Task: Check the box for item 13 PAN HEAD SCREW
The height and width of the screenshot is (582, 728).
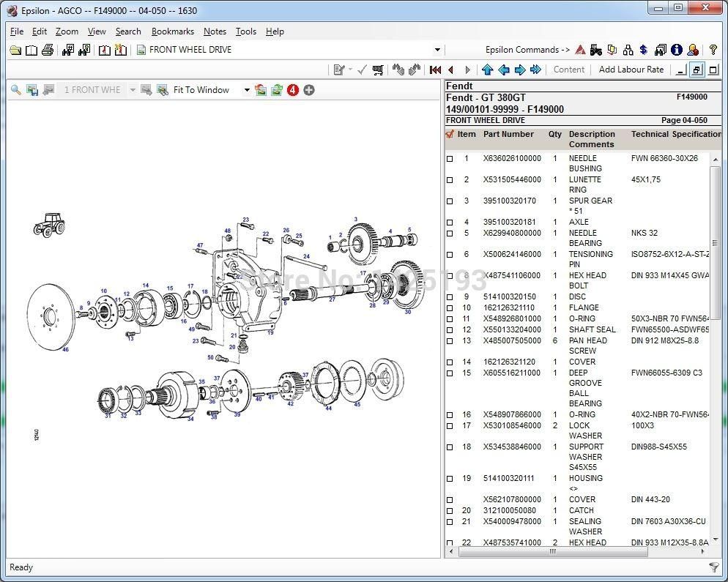Action: pos(450,341)
